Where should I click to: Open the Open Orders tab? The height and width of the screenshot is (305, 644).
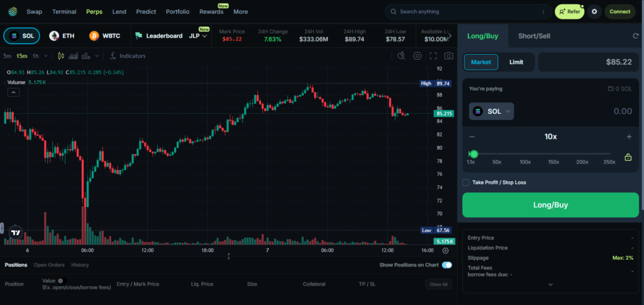pos(49,265)
